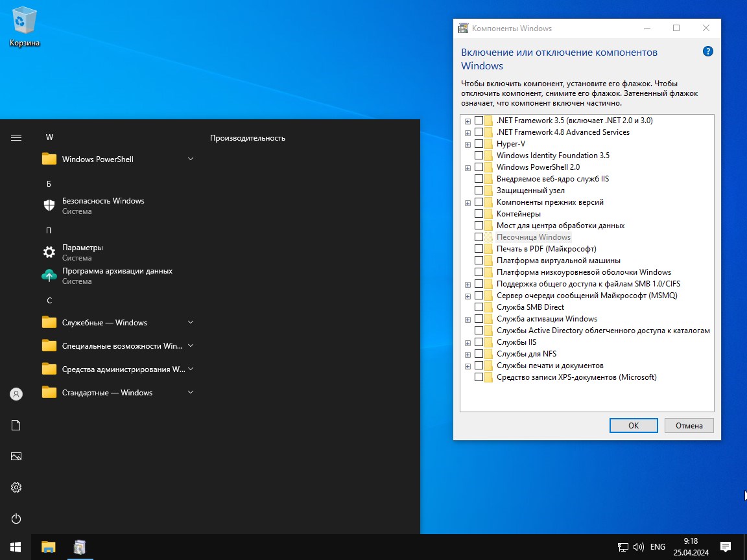Tick Средство записи XPS-документов checkbox

pos(479,377)
